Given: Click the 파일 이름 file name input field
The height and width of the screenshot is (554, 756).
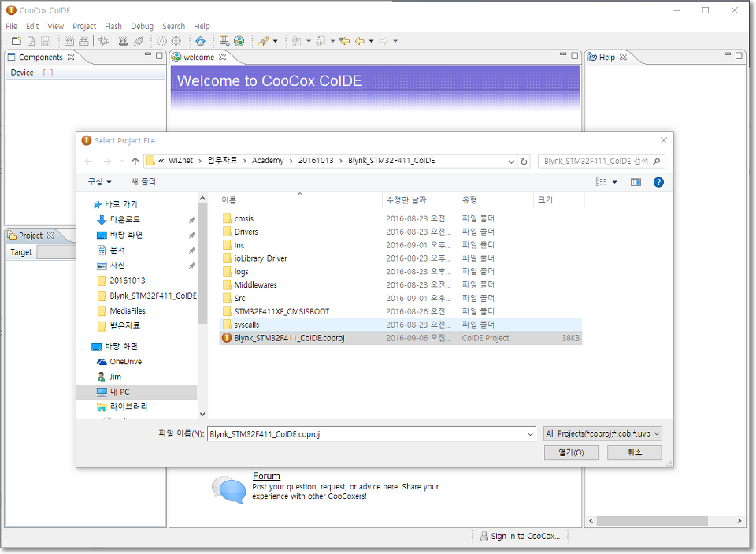Looking at the screenshot, I should pyautogui.click(x=372, y=434).
